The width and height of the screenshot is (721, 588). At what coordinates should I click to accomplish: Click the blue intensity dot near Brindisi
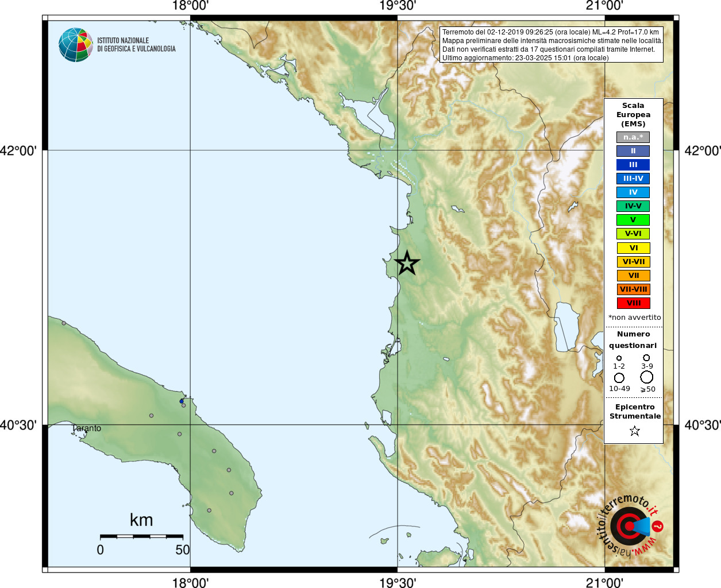click(x=182, y=401)
